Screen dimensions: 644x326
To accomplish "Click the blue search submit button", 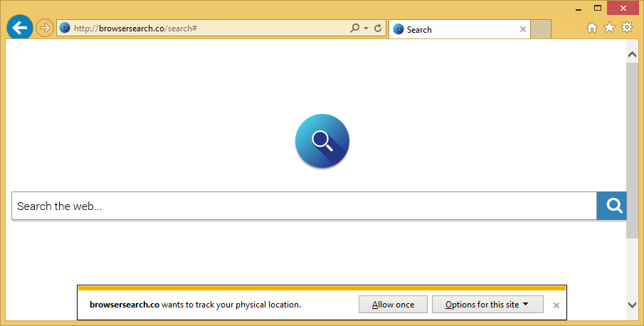I will point(612,206).
